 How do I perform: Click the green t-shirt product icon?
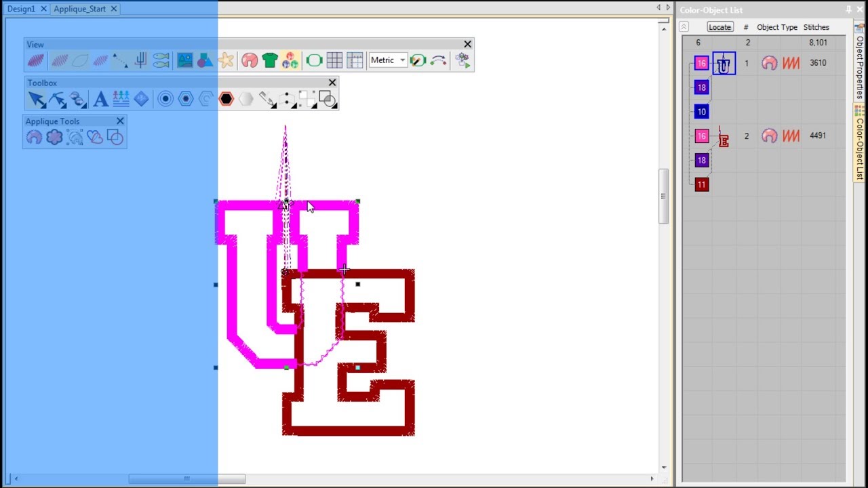(270, 61)
